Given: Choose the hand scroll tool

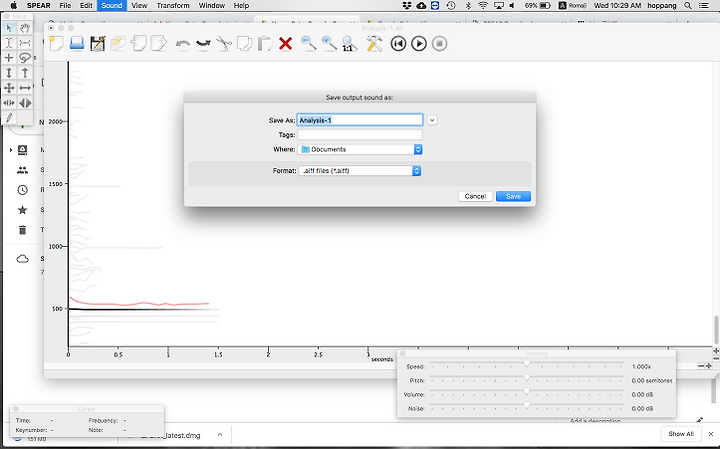Looking at the screenshot, I should click(x=25, y=28).
